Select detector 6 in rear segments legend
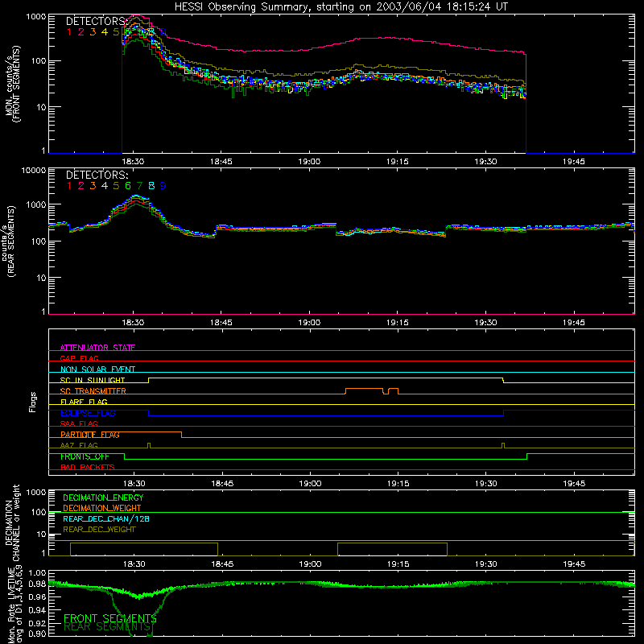The width and height of the screenshot is (644, 644). (128, 186)
